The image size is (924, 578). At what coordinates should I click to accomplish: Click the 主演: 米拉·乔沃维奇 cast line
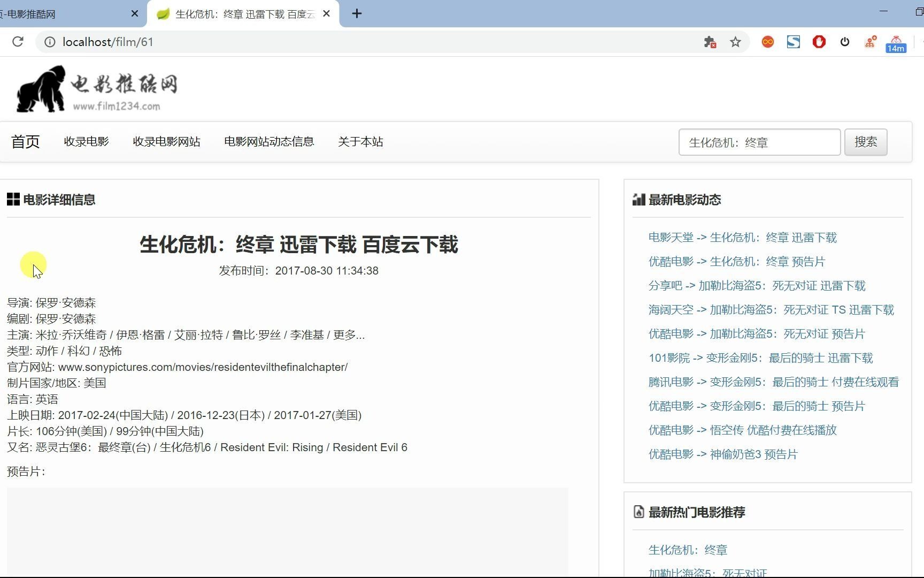[186, 335]
